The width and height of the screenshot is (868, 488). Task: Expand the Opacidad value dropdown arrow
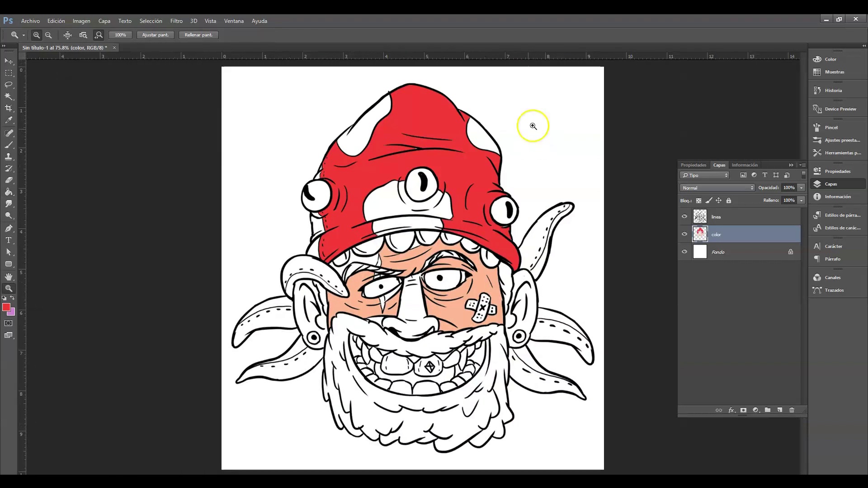point(801,188)
